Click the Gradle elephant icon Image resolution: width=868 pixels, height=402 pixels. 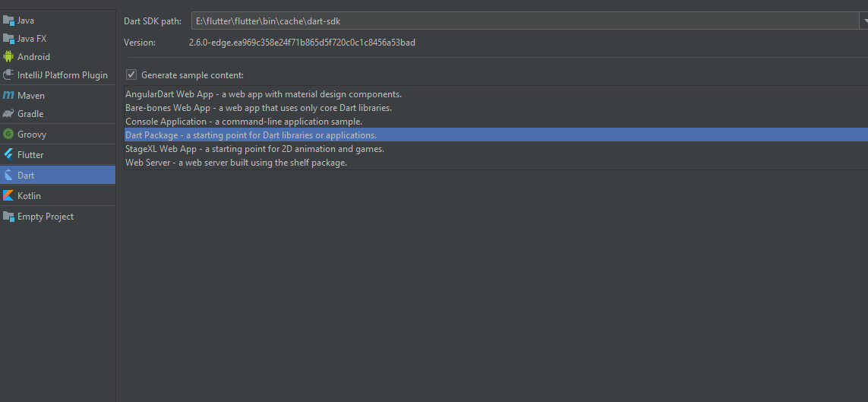pos(8,113)
